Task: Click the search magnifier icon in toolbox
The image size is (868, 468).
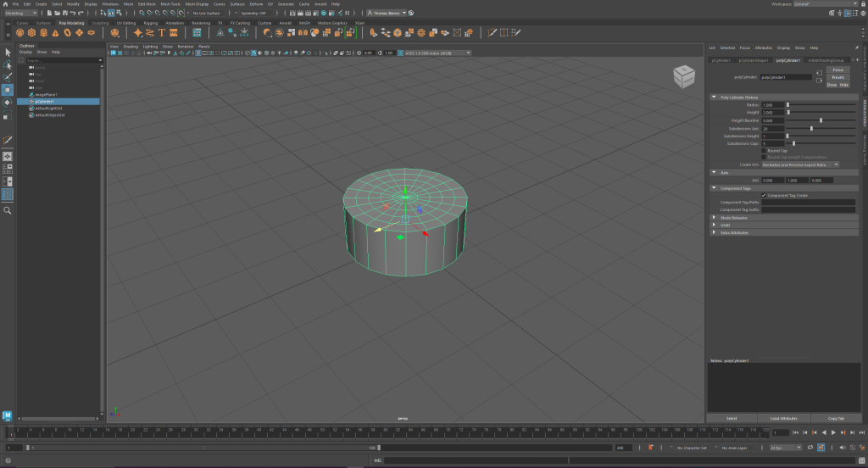Action: coord(8,210)
